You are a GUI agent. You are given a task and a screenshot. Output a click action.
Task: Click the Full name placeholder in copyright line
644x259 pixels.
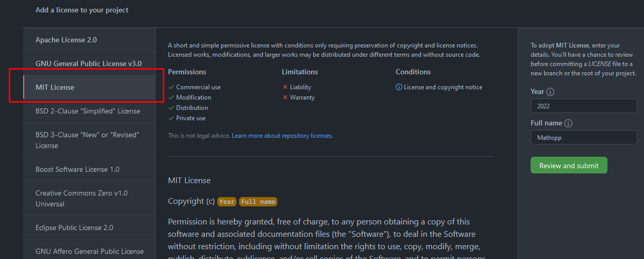pyautogui.click(x=258, y=202)
